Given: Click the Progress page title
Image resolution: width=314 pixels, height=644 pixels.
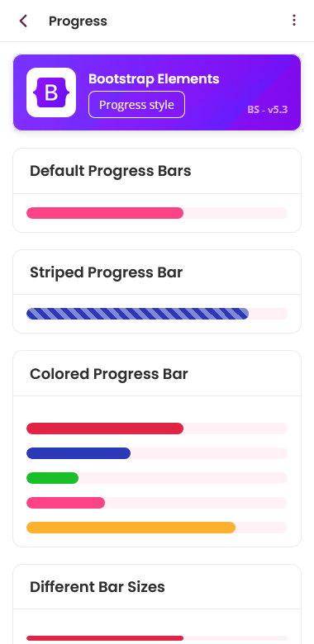Looking at the screenshot, I should tap(78, 21).
